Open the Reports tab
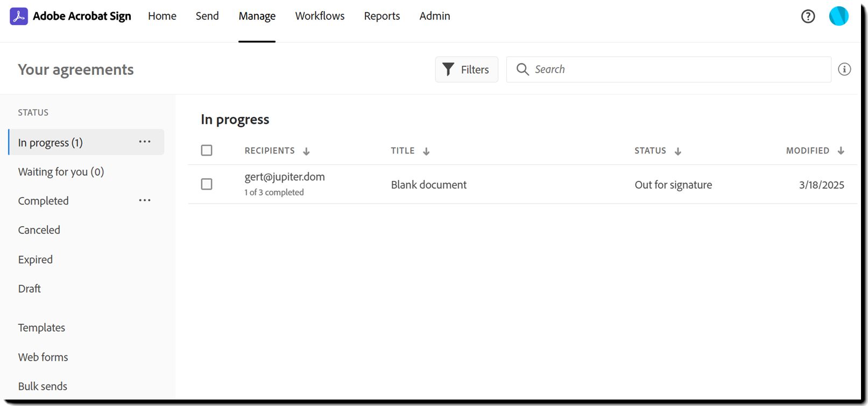Viewport: 868px width, 406px height. pos(382,16)
